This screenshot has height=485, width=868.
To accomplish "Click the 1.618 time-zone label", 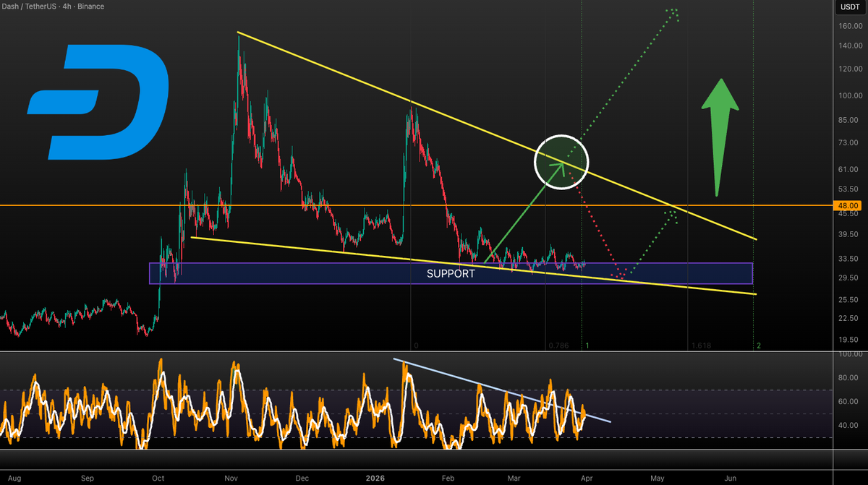I will (x=701, y=345).
